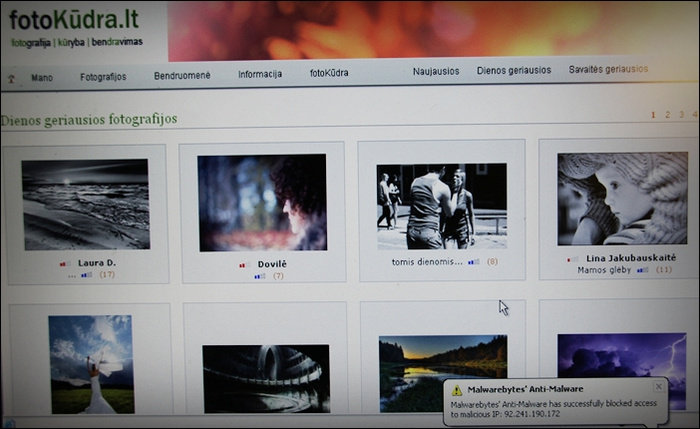Switch to the Savaitės geriausios tab
The height and width of the screenshot is (429, 700).
coord(608,69)
